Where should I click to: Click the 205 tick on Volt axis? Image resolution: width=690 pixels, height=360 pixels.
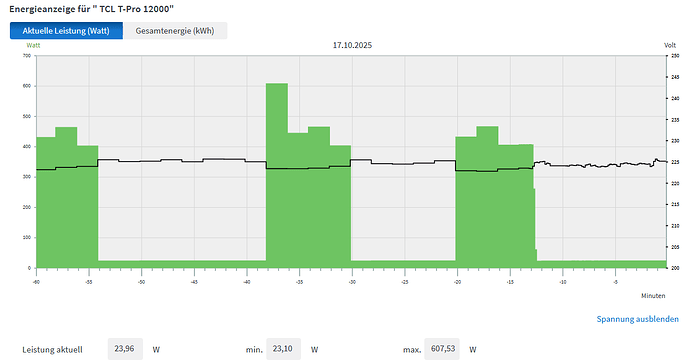pyautogui.click(x=675, y=247)
